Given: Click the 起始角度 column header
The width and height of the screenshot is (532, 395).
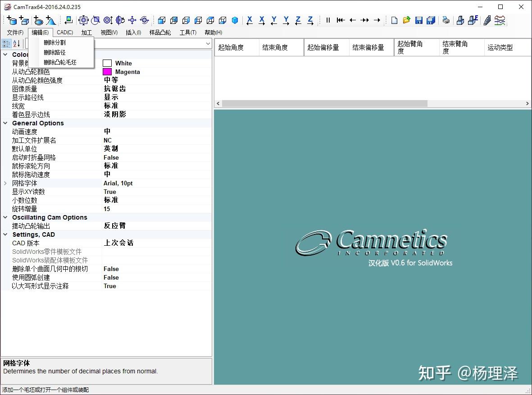Looking at the screenshot, I should coord(237,47).
